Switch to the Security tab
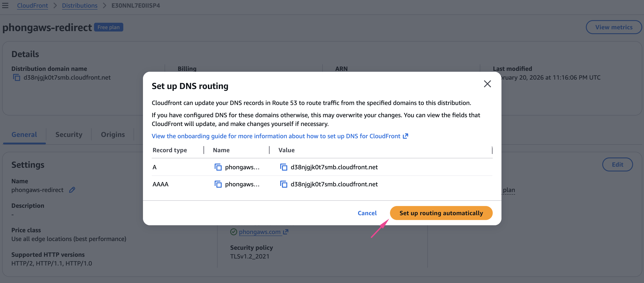 point(69,135)
